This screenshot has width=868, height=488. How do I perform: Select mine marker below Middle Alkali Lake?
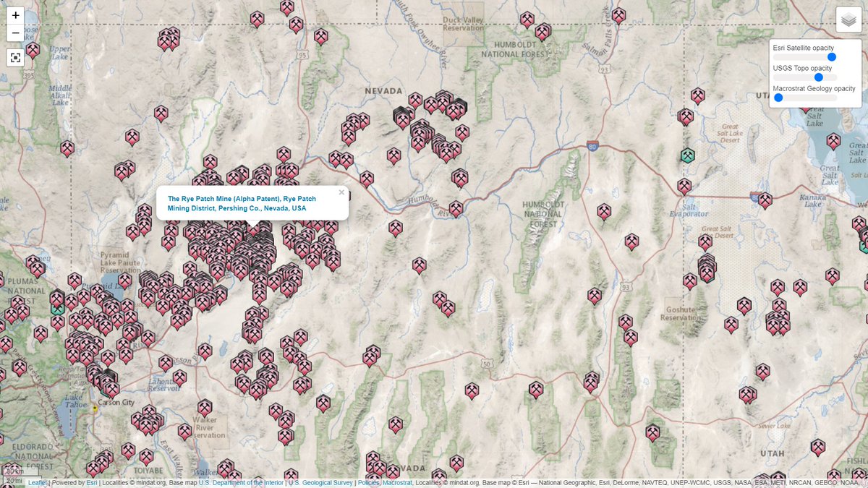pyautogui.click(x=67, y=149)
